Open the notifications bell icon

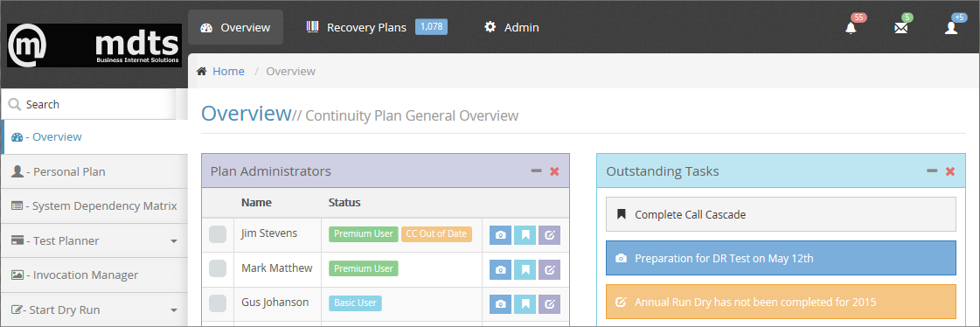pyautogui.click(x=851, y=27)
